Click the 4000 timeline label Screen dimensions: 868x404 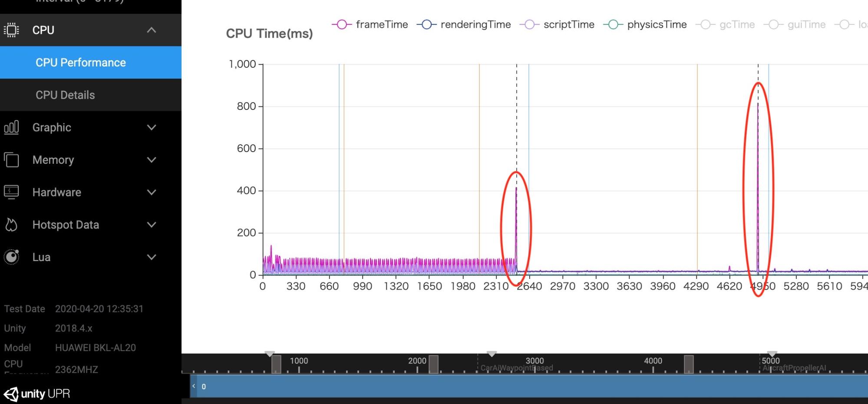click(x=653, y=361)
